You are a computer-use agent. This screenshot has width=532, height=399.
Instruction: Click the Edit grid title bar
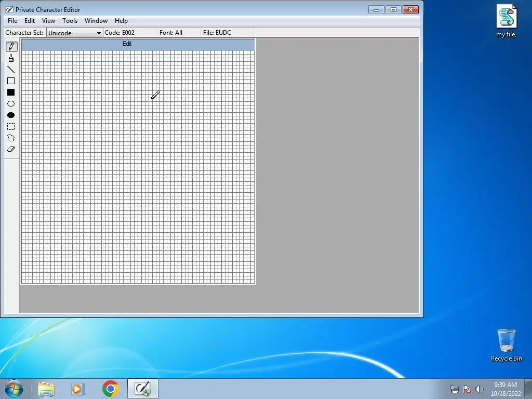pos(138,44)
